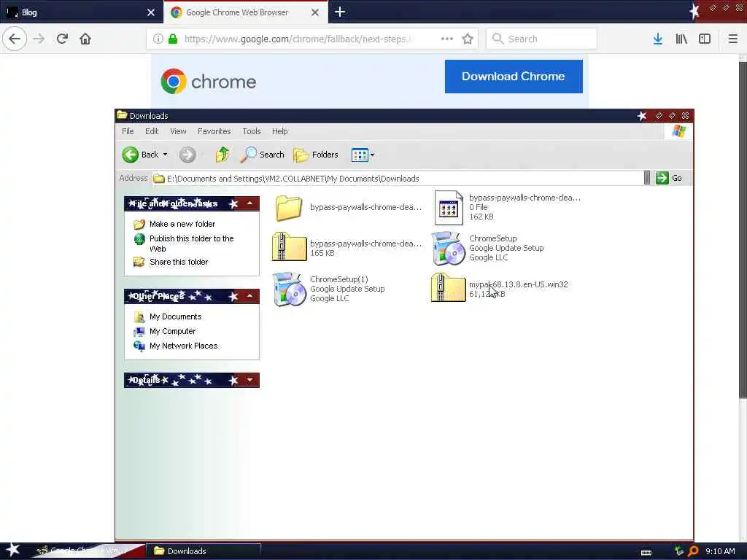
Task: Open Back history dropdown arrow
Action: tap(166, 155)
